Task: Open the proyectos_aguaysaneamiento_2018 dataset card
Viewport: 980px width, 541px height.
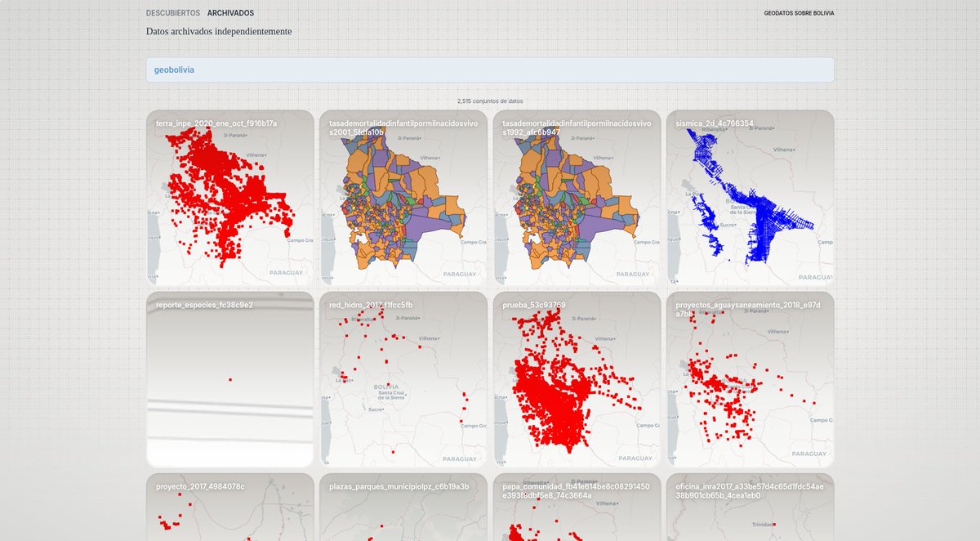Action: (750, 379)
